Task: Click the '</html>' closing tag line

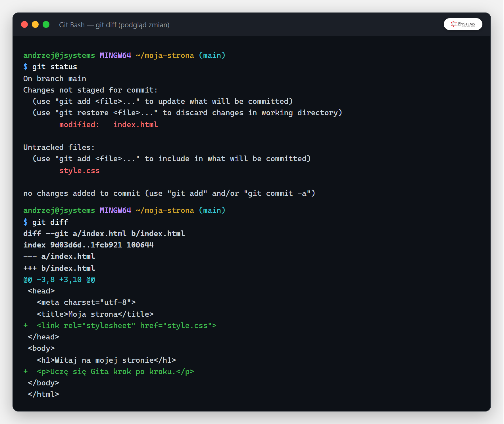Action: coord(43,394)
